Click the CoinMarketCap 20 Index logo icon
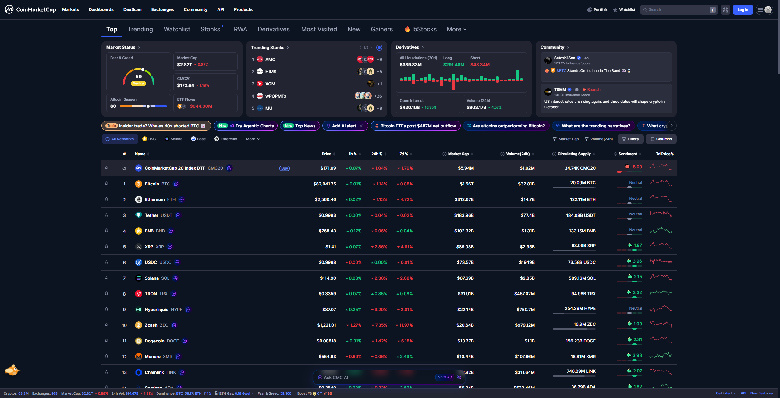780x398 pixels. [139, 168]
